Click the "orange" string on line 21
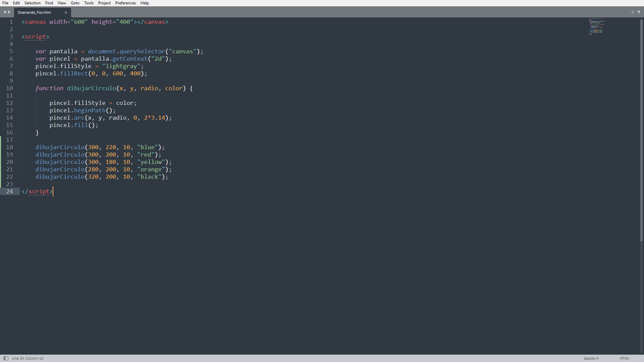Screen dimensions: 644x362 click(151, 169)
